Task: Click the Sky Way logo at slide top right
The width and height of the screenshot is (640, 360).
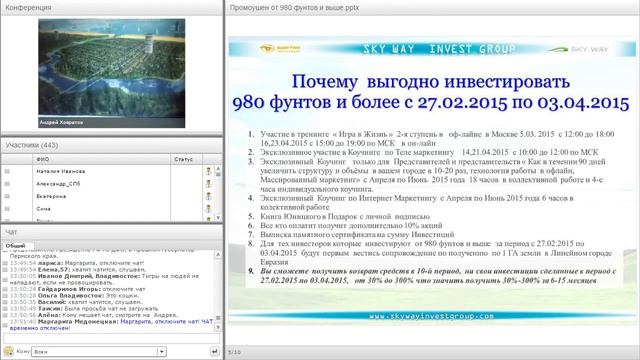Action: click(x=578, y=49)
